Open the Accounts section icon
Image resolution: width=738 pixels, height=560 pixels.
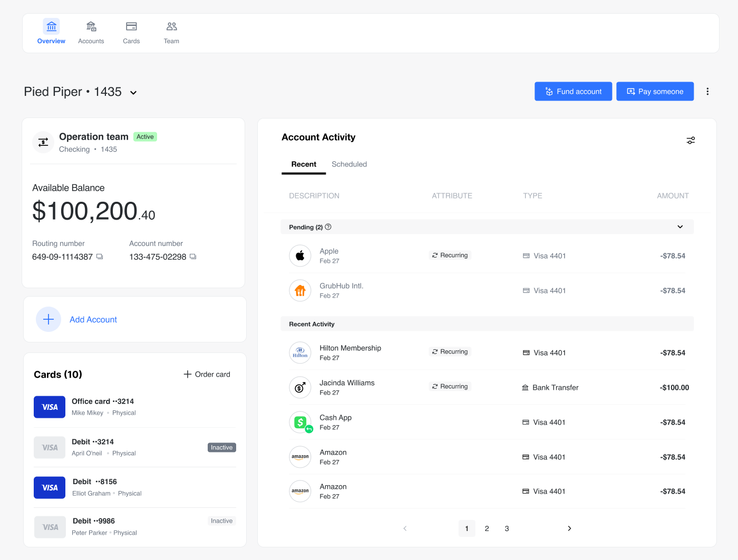coord(91,26)
